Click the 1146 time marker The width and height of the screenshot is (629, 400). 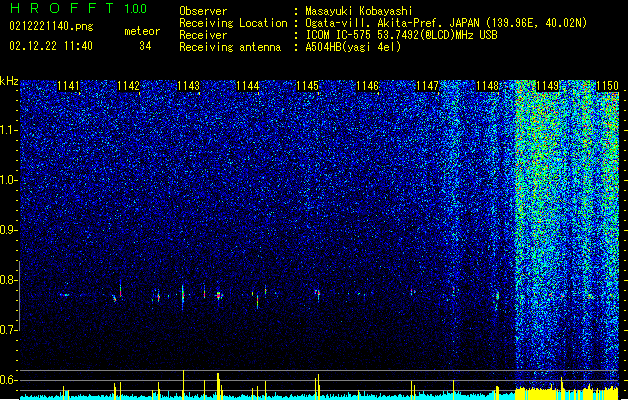(x=367, y=86)
